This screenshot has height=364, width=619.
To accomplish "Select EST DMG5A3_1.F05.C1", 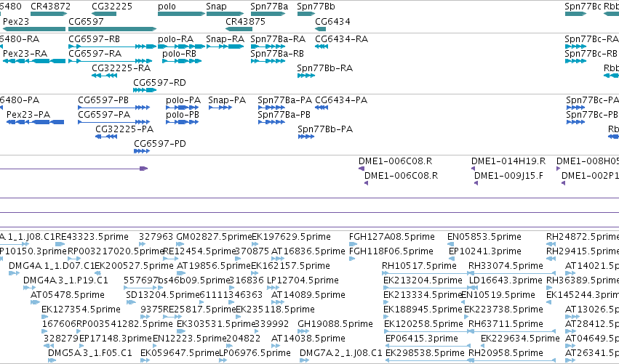I will tap(52, 360).
